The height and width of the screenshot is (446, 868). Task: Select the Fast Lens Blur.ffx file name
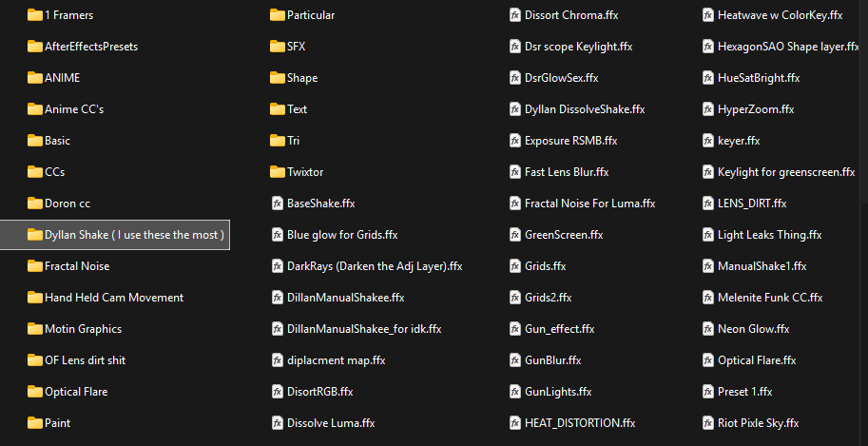tap(567, 172)
